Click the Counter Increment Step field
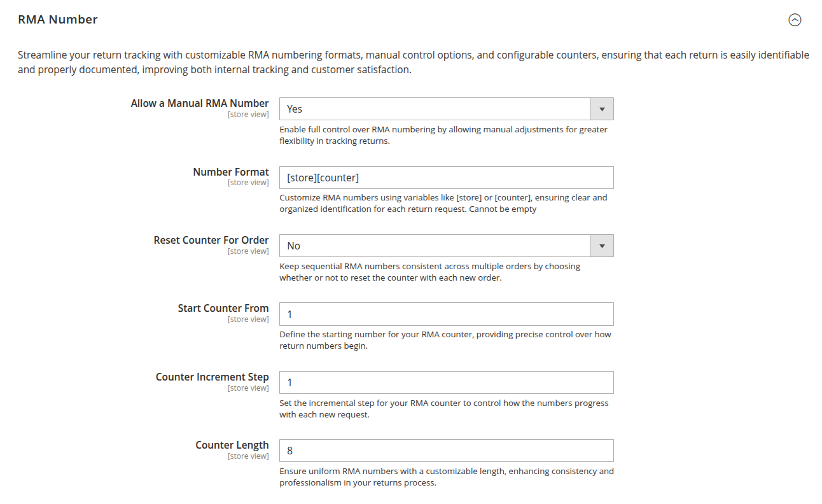822x504 pixels. [446, 382]
